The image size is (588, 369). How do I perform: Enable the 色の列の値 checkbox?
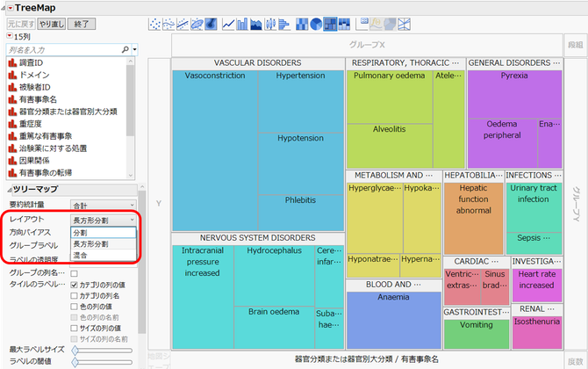[75, 307]
